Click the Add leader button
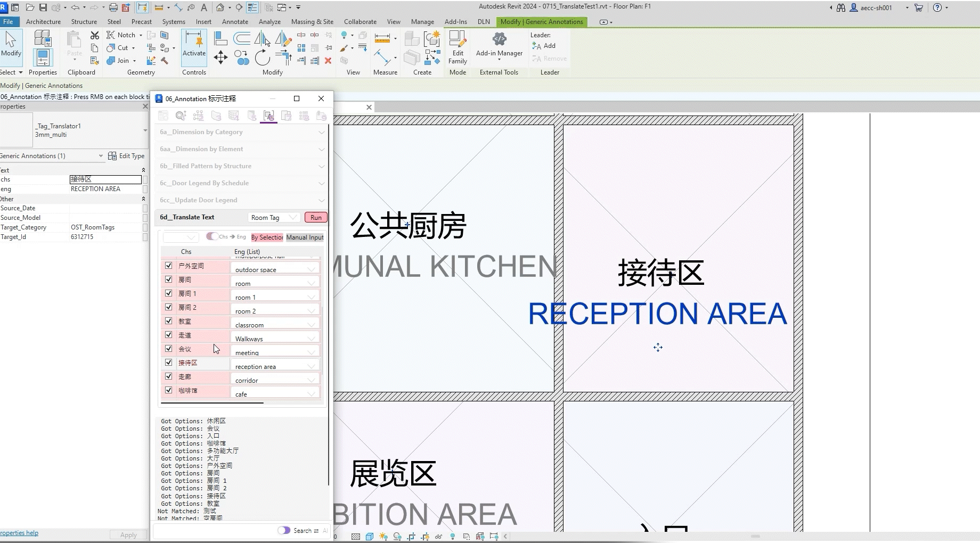The width and height of the screenshot is (980, 543). point(544,46)
